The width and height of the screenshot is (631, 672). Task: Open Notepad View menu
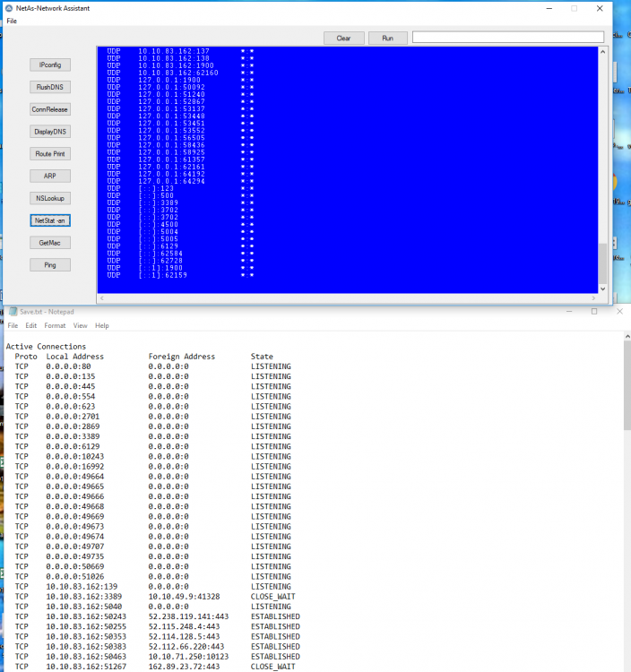(x=80, y=326)
